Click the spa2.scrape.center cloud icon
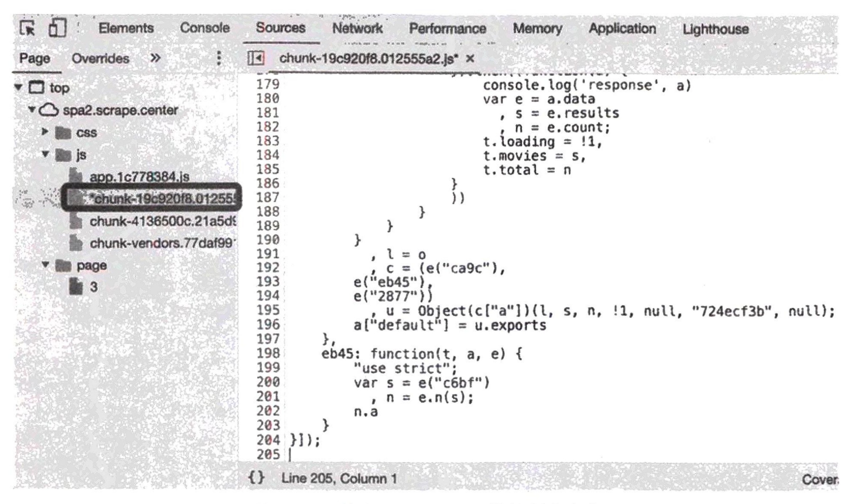Viewport: 850px width, 504px height. pos(48,110)
